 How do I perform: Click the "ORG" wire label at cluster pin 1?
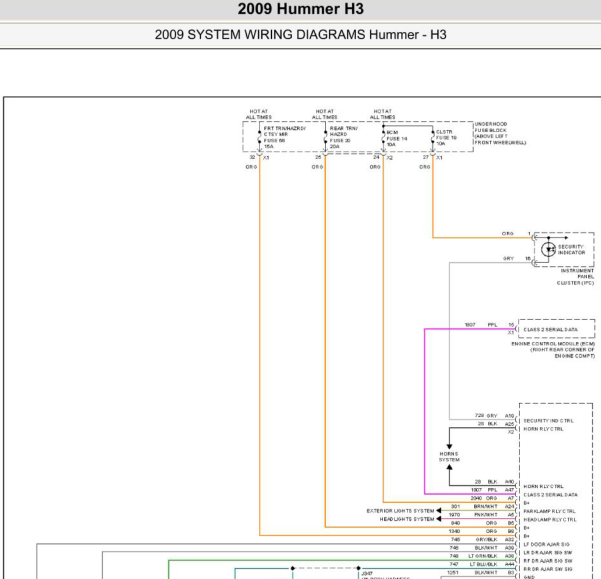(507, 233)
